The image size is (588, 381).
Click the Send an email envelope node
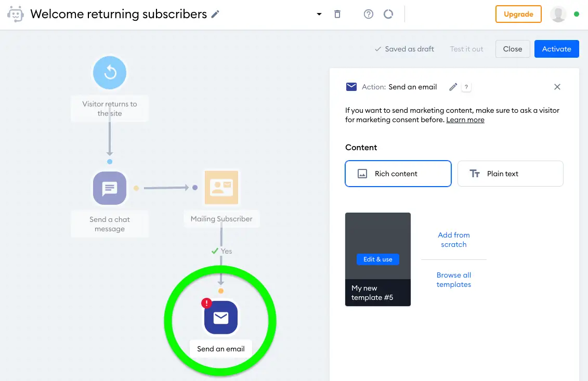coord(221,318)
